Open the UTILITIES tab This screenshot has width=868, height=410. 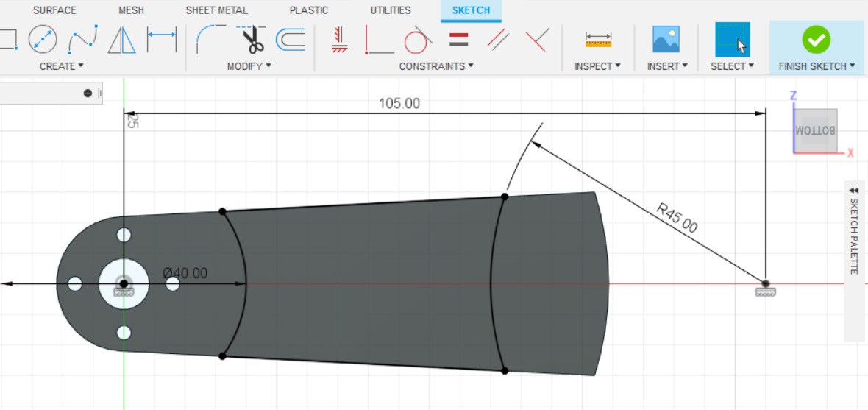point(391,10)
